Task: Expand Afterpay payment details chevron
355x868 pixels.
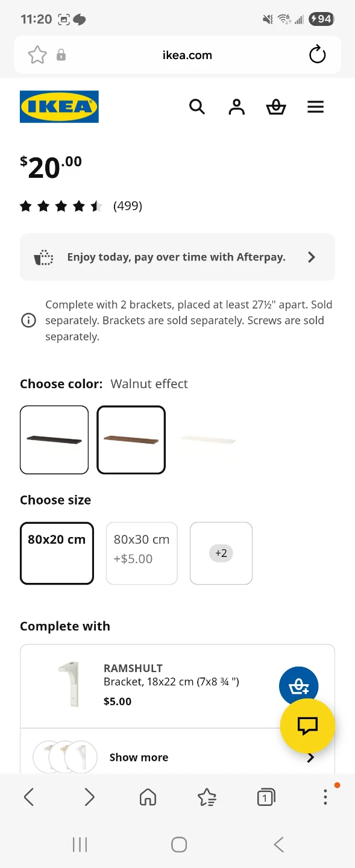Action: 312,257
